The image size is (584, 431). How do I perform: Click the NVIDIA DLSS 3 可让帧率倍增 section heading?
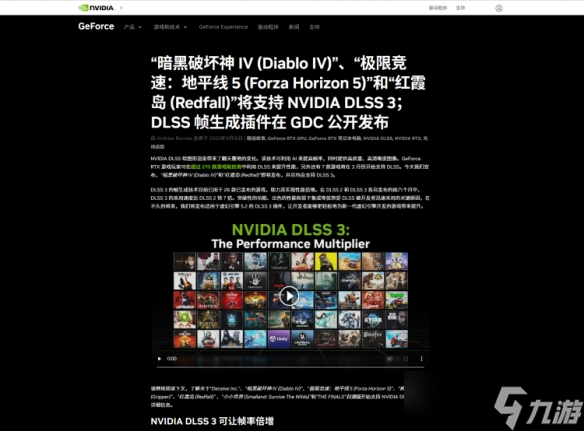[x=212, y=421]
